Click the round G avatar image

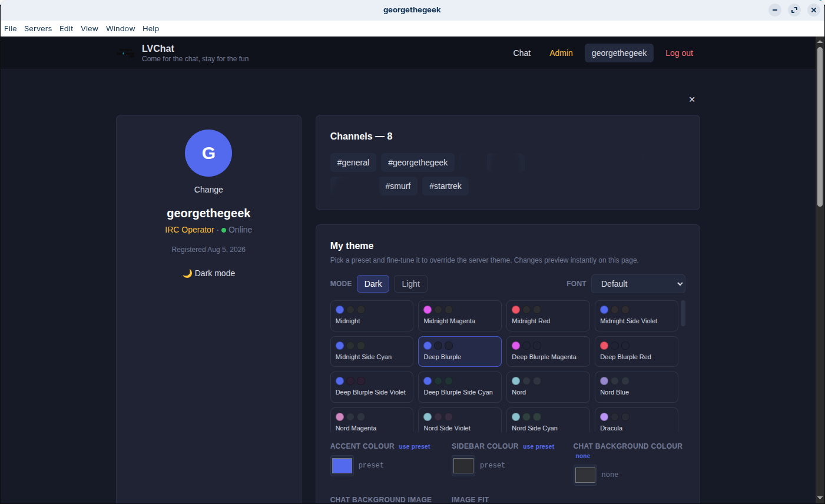[208, 153]
